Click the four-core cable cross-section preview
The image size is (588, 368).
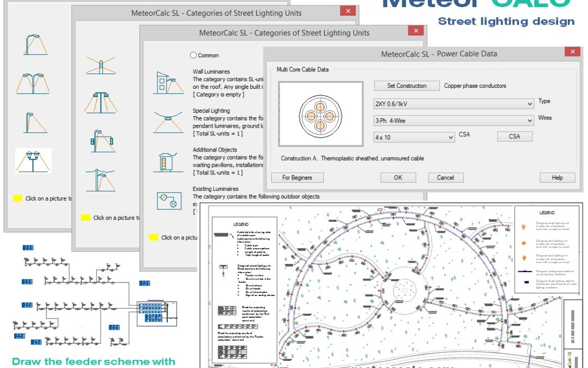click(x=321, y=114)
